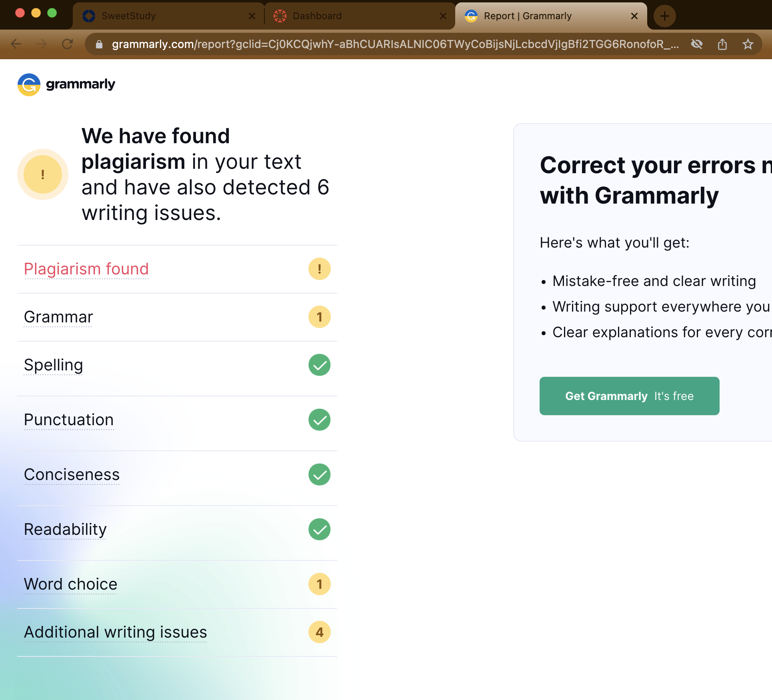Click the macOS yellow minimize window button
Image resolution: width=772 pixels, height=700 pixels.
click(36, 13)
